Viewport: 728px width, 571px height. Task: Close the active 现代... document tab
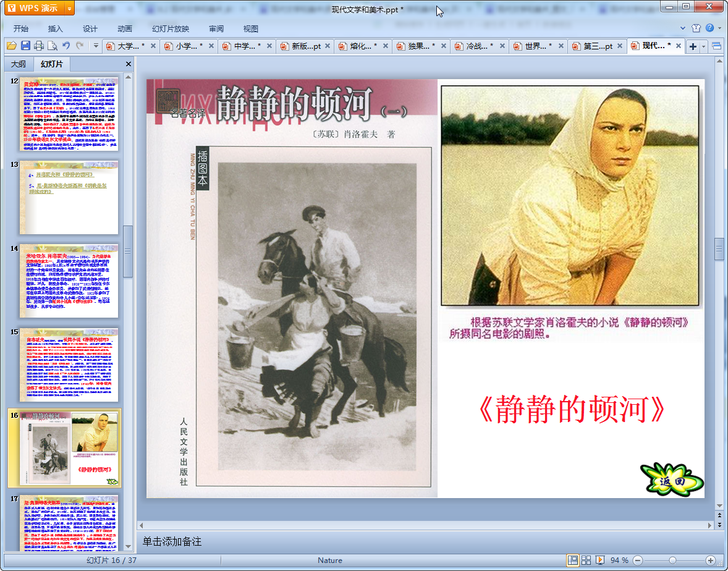[x=679, y=46]
